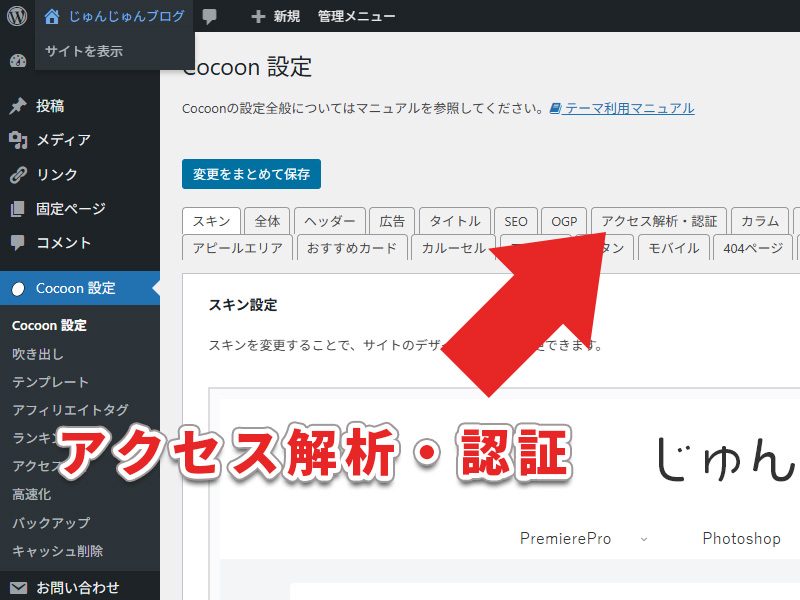This screenshot has height=600, width=800.
Task: Switch to the ヘッダー tab
Action: coord(330,221)
